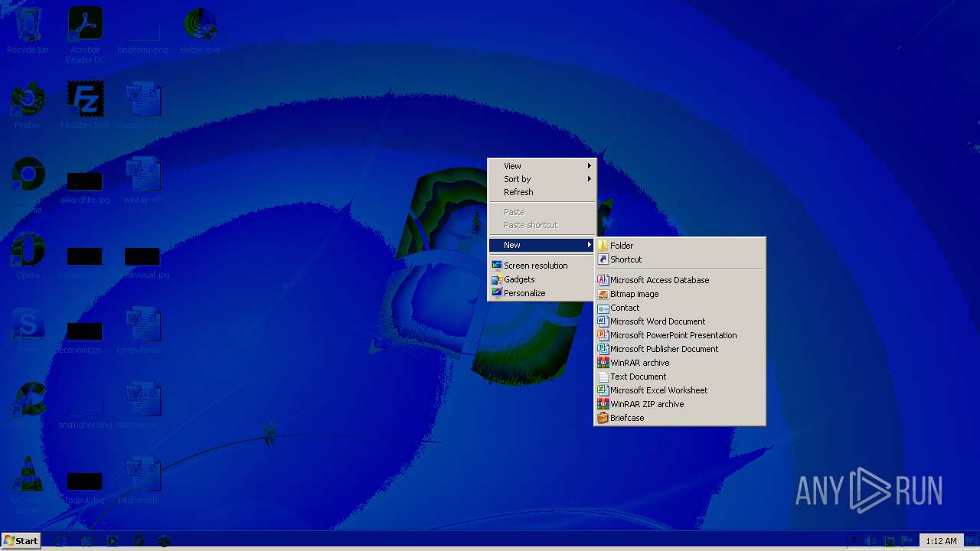980x551 pixels.
Task: Select the faqput.jpg file on desktop
Action: click(85, 487)
